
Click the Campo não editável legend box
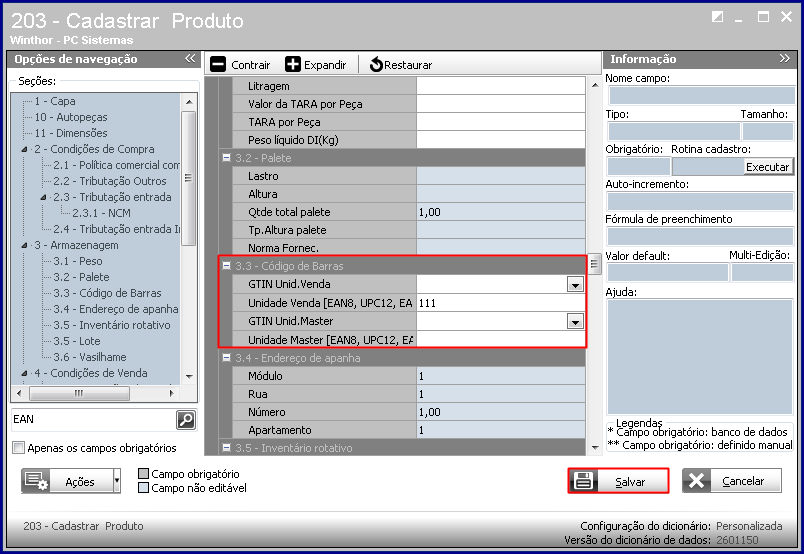tap(144, 487)
